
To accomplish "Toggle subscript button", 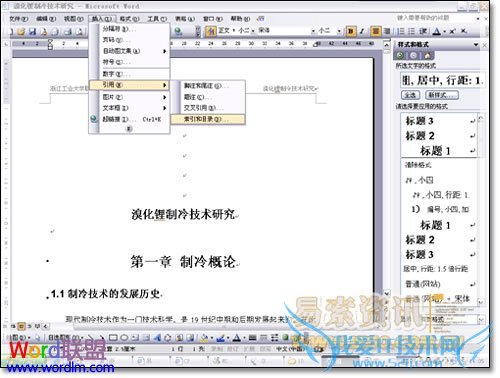I will (x=464, y=31).
